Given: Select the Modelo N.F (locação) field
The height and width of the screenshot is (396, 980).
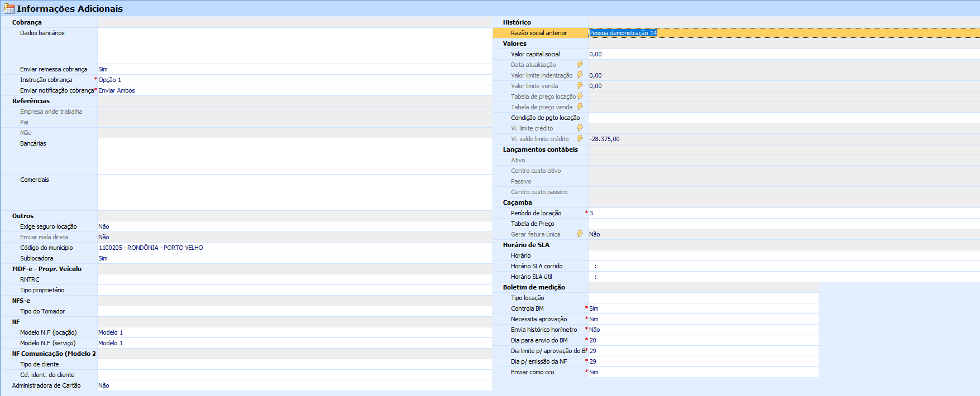Looking at the screenshot, I should (295, 332).
